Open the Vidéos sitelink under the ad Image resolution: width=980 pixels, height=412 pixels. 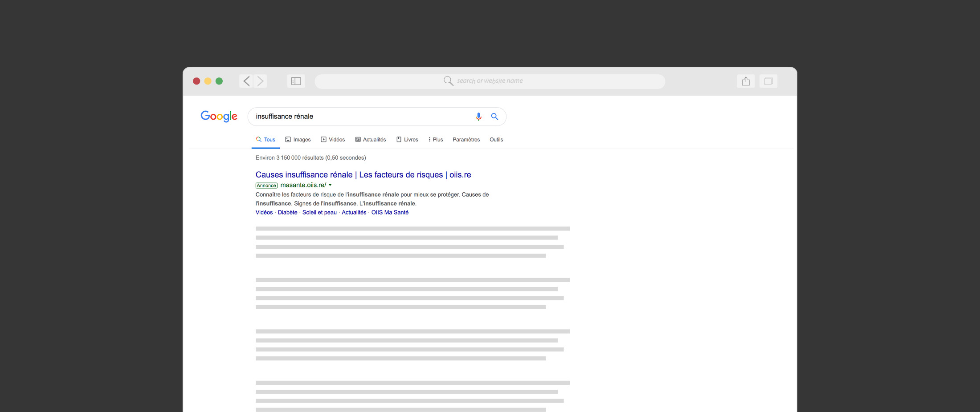point(264,213)
